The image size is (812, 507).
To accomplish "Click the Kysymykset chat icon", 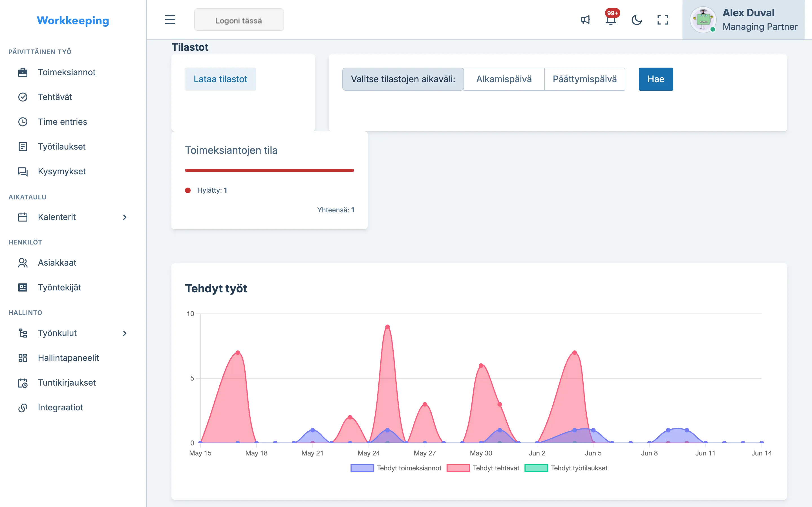I will pyautogui.click(x=23, y=171).
